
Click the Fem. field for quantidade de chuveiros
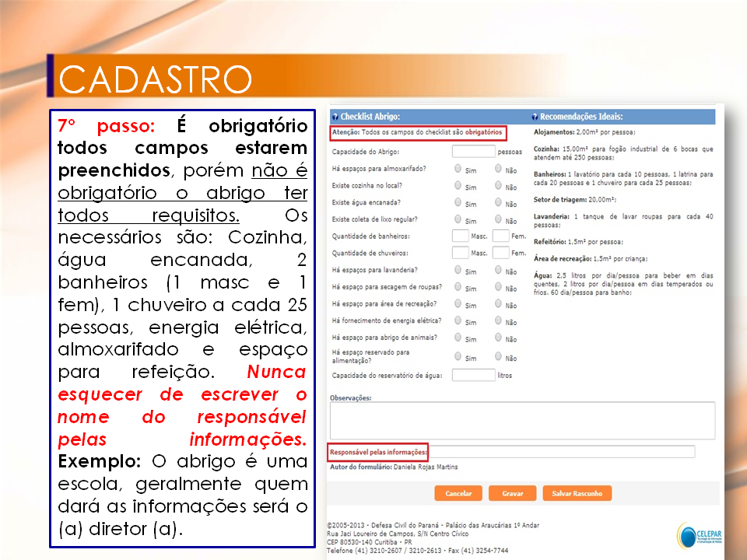tap(500, 253)
